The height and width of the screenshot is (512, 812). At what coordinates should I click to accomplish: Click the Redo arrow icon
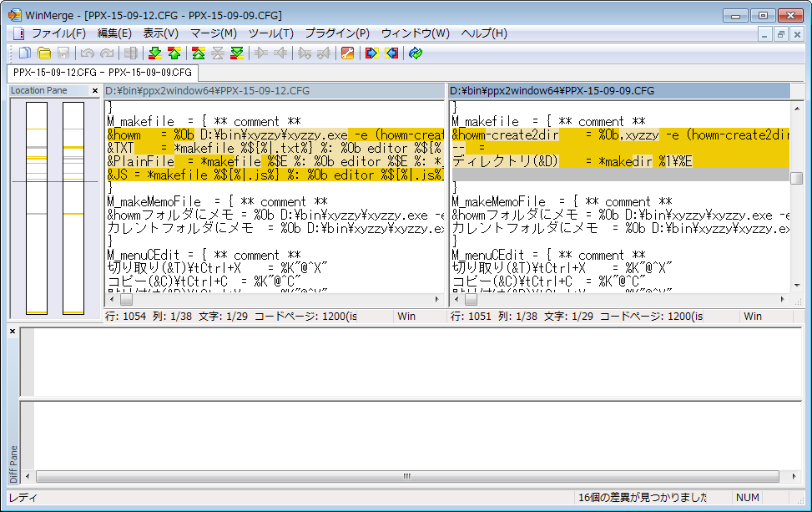point(107,53)
